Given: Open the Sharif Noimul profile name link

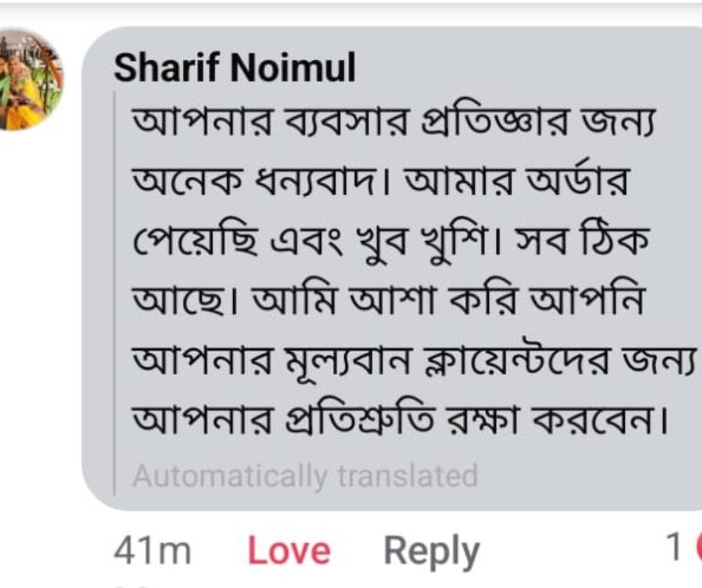Looking at the screenshot, I should click(x=234, y=70).
